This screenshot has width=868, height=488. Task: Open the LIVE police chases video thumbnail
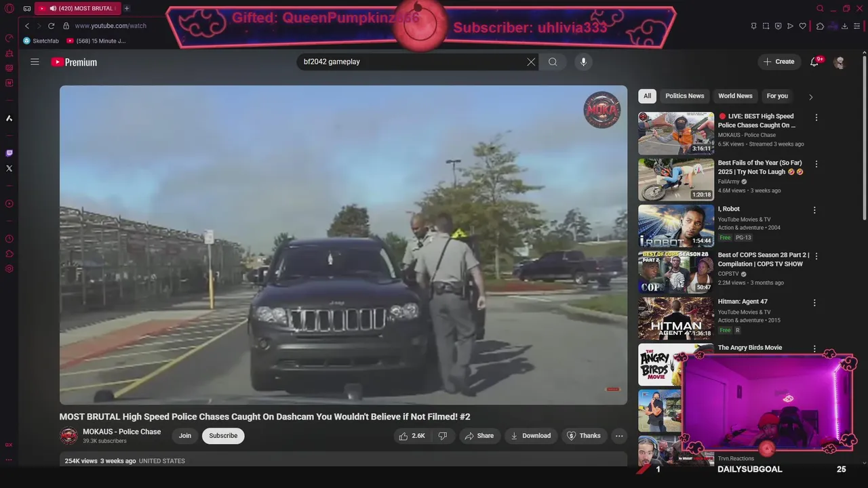pyautogui.click(x=676, y=134)
